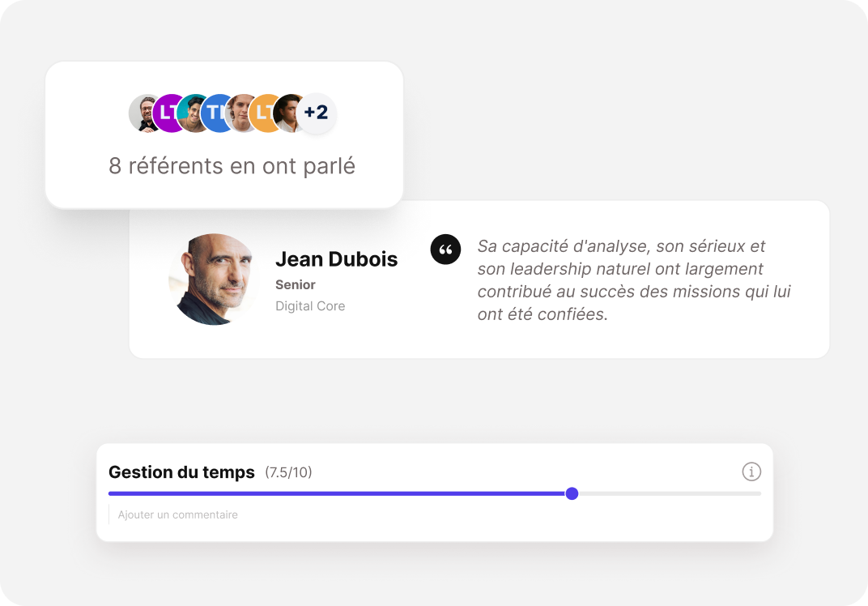
Task: Click the Gestion du temps heading
Action: coord(181,472)
